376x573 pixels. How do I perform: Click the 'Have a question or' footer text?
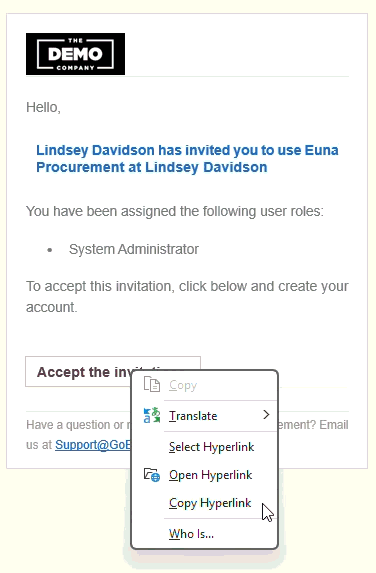point(75,425)
